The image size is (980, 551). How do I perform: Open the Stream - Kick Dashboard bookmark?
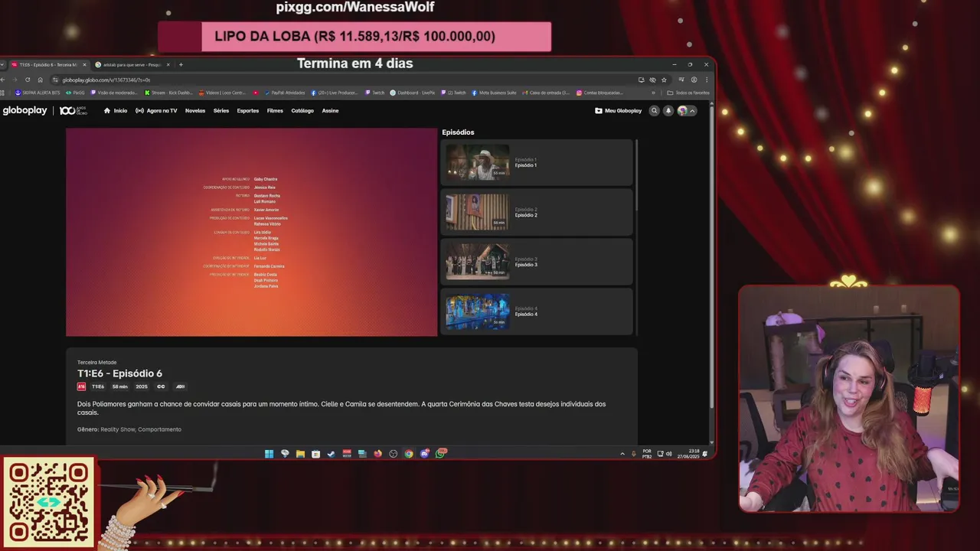pyautogui.click(x=168, y=93)
